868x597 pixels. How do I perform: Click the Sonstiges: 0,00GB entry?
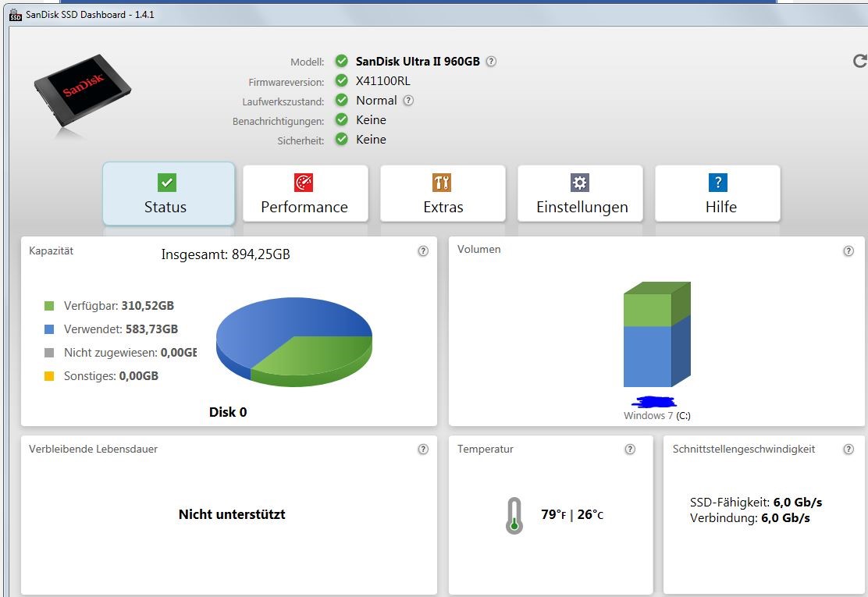point(112,376)
